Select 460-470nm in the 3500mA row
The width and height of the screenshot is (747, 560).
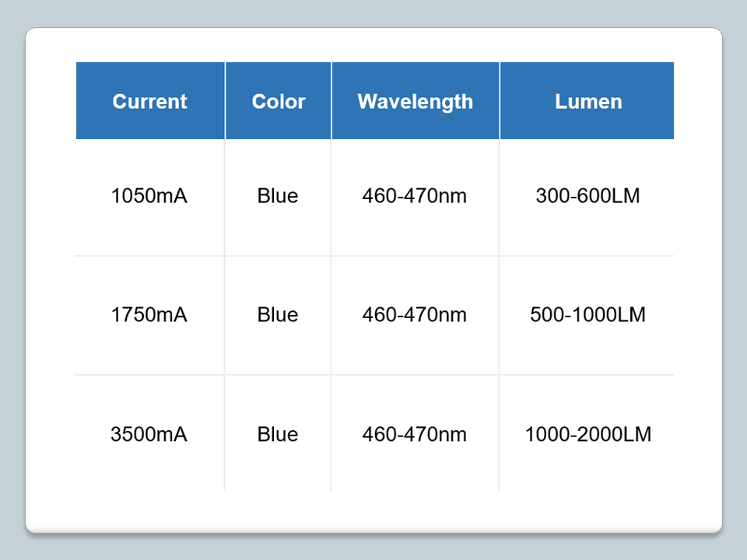coord(415,434)
